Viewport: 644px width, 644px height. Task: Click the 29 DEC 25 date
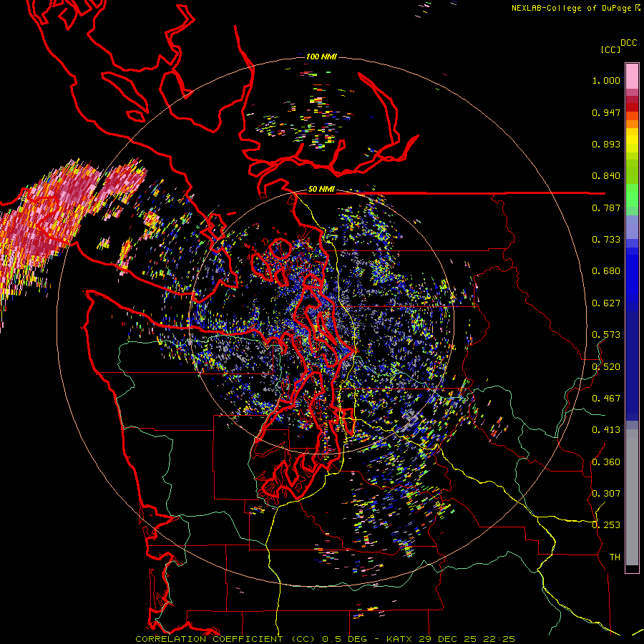click(x=448, y=639)
